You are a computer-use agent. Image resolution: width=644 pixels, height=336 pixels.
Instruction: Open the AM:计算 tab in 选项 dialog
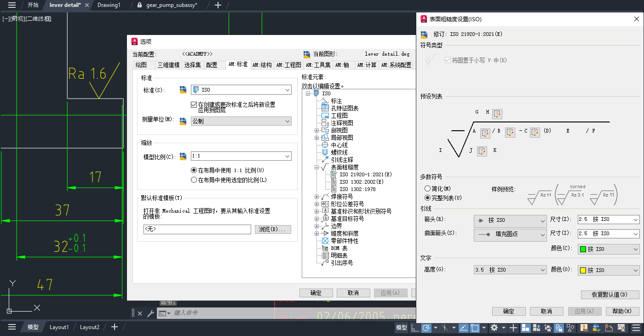(x=367, y=65)
